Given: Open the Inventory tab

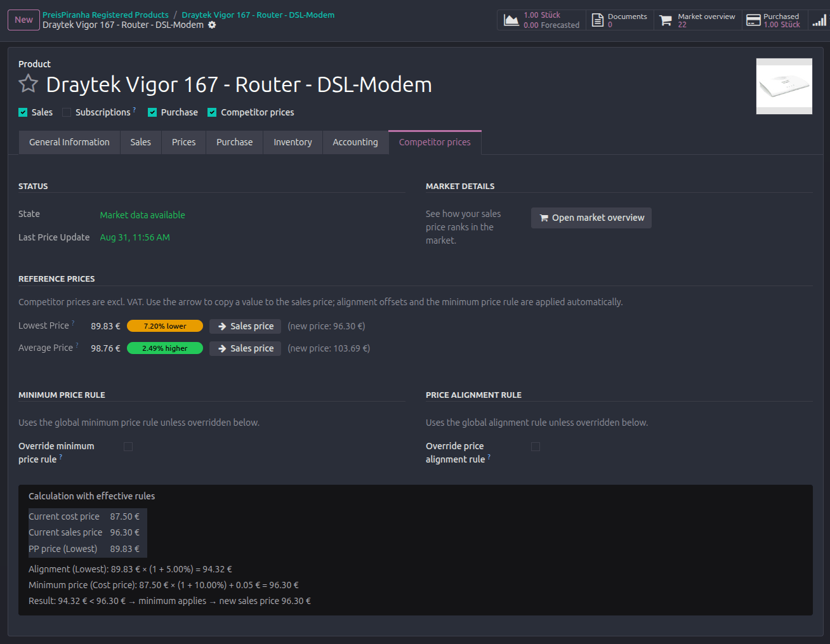Looking at the screenshot, I should click(293, 142).
